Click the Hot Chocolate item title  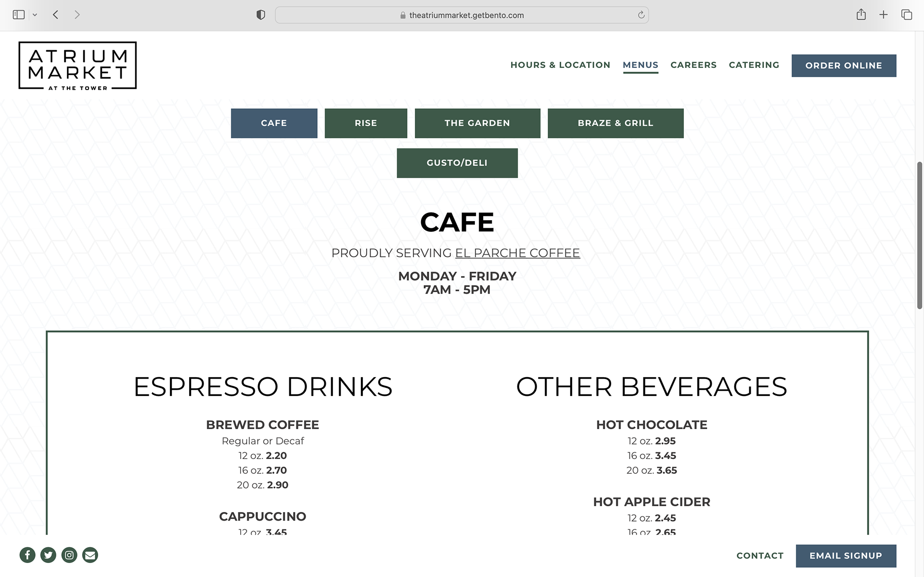(x=652, y=425)
